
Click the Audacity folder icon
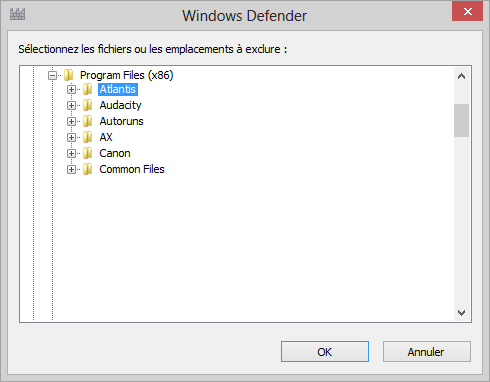point(88,105)
